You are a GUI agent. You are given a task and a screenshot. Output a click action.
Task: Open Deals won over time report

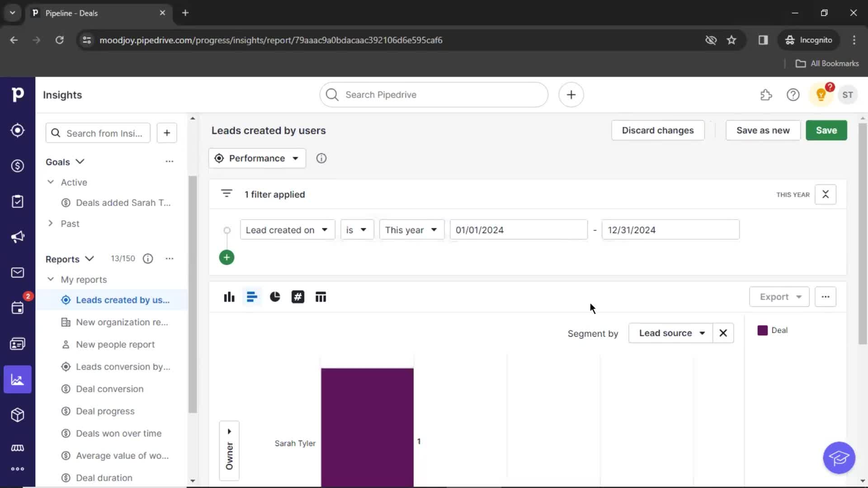(112, 433)
